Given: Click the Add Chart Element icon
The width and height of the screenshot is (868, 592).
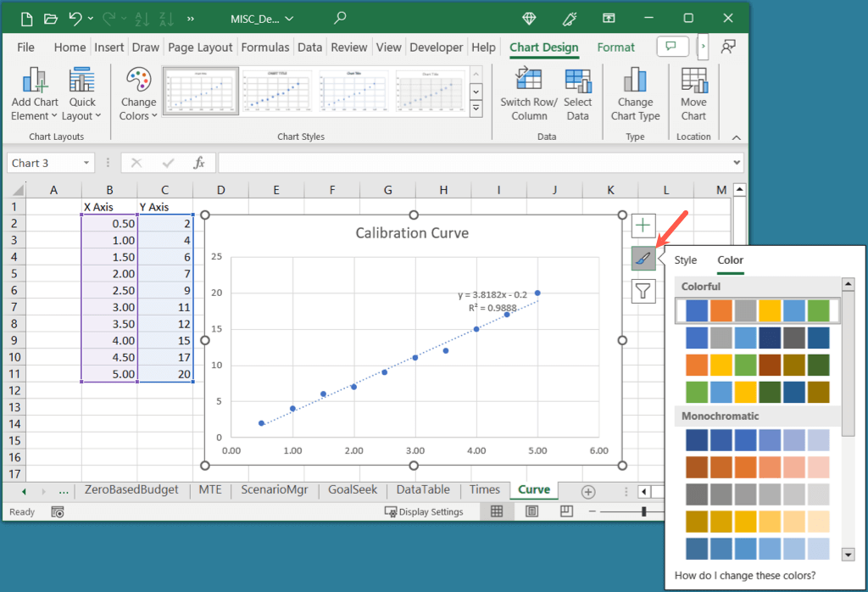Looking at the screenshot, I should (35, 81).
